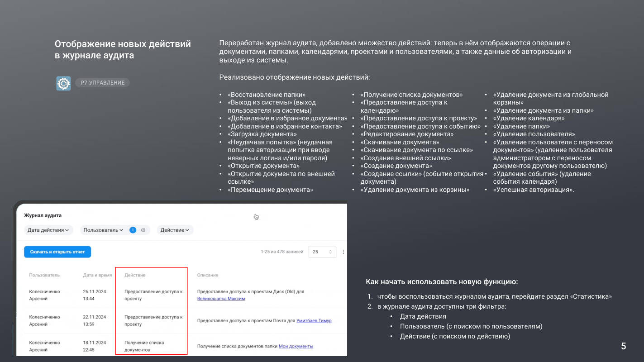Click the Действие column header
644x362 pixels.
[x=135, y=275]
